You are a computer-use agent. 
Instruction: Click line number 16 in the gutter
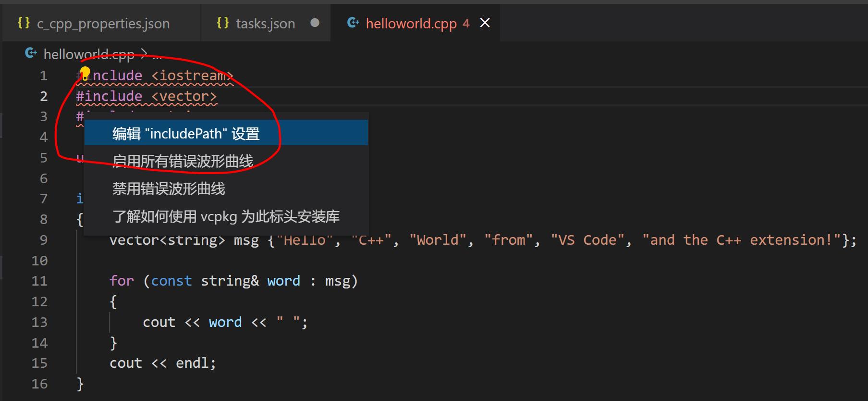40,384
